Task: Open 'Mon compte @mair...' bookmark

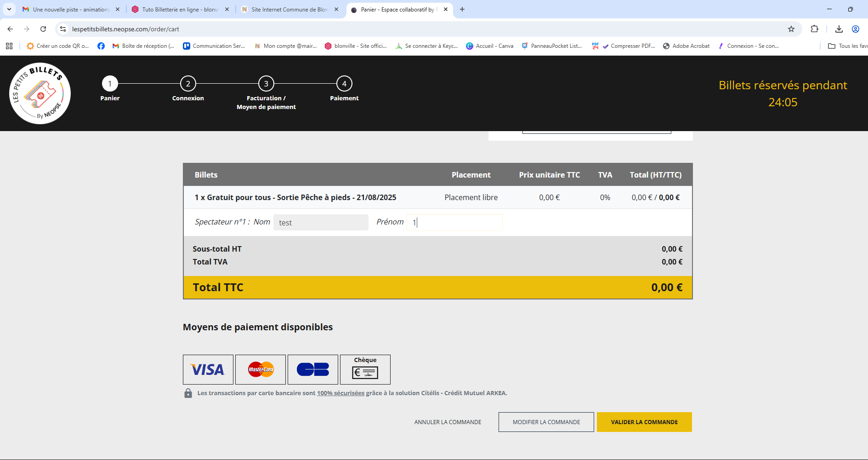Action: pos(285,46)
